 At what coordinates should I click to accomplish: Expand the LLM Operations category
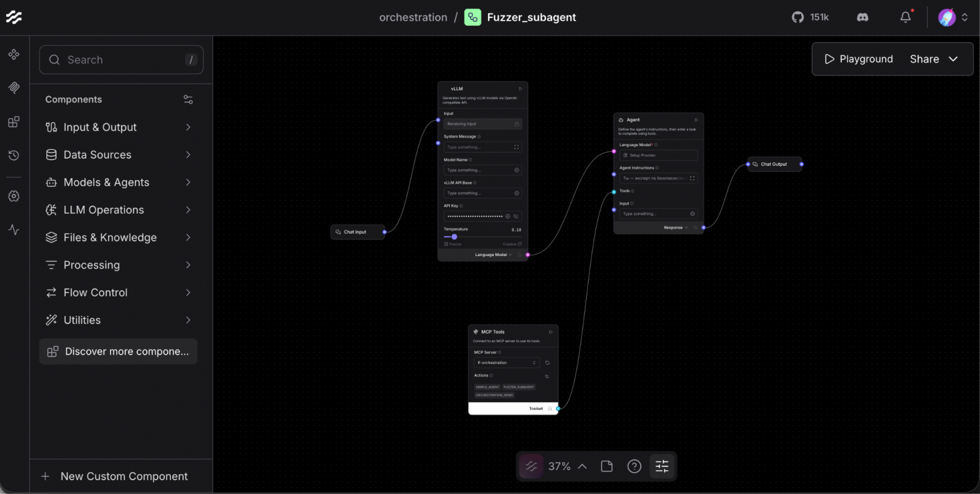pos(118,210)
